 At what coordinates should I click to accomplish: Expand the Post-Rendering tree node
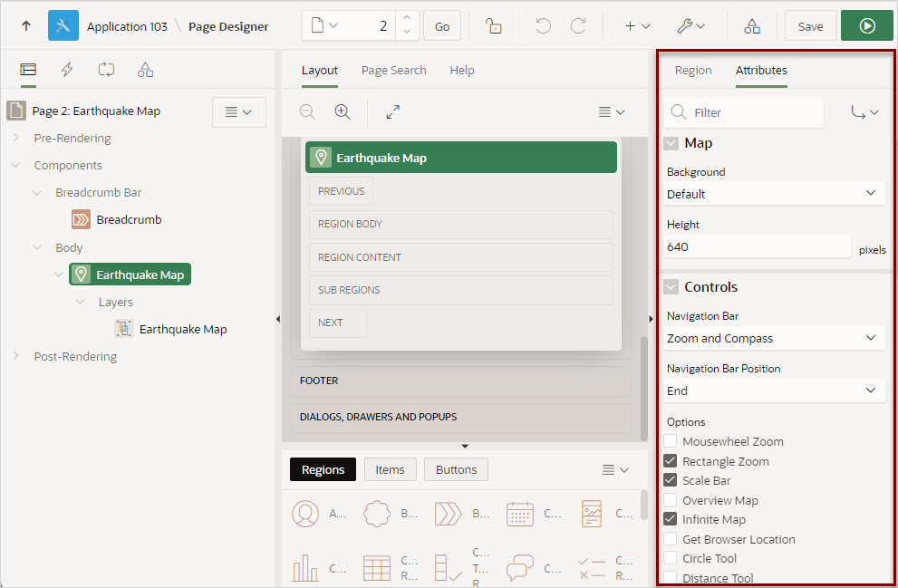pos(15,355)
